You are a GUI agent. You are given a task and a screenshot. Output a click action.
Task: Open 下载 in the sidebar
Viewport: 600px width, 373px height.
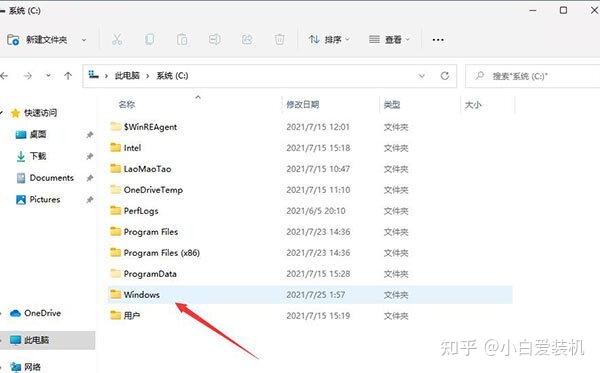[x=38, y=156]
